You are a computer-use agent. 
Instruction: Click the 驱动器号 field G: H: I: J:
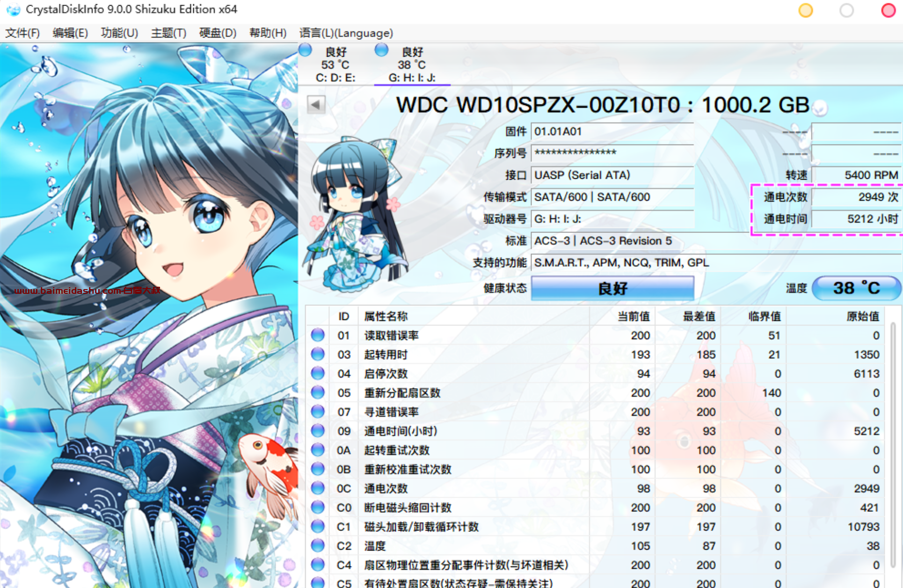pyautogui.click(x=612, y=219)
